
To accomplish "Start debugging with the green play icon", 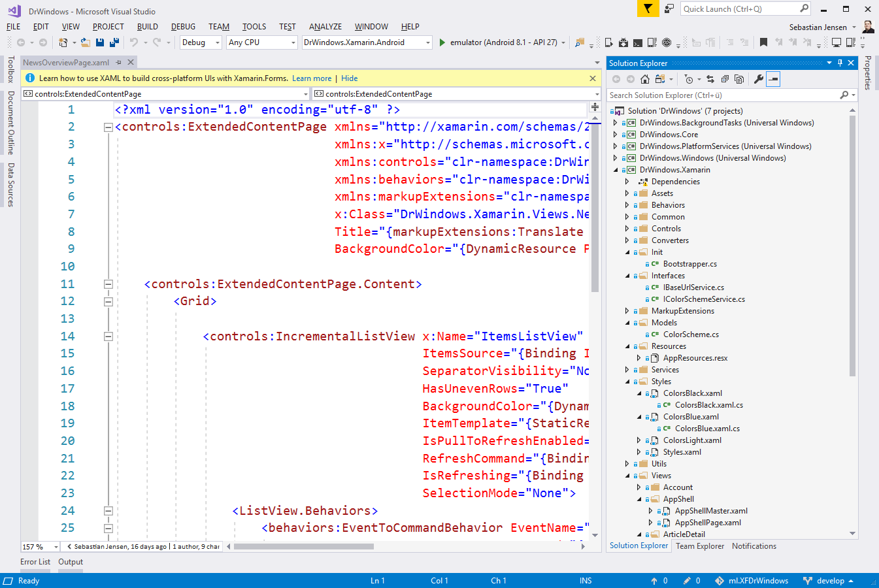I will click(x=442, y=42).
